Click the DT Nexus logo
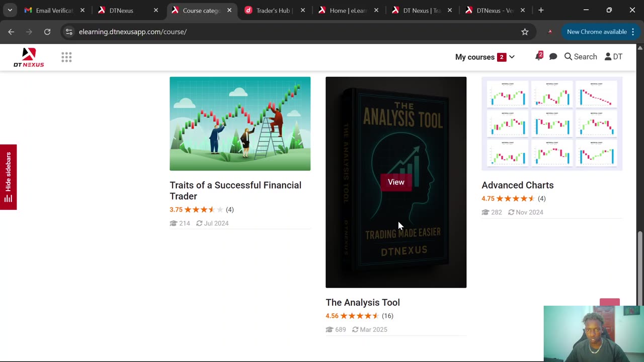644x362 pixels. click(29, 57)
